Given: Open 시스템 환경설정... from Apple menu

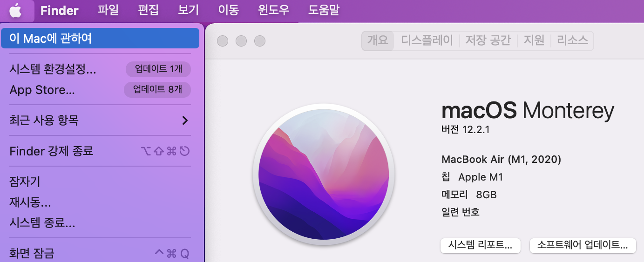Looking at the screenshot, I should pos(100,69).
